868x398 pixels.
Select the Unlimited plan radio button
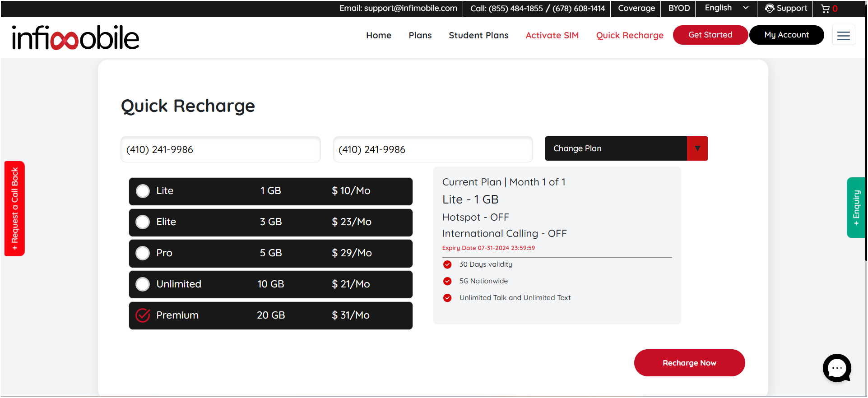pyautogui.click(x=143, y=284)
